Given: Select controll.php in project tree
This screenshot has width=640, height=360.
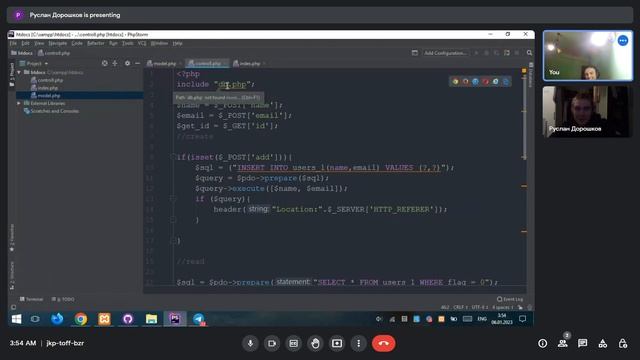Looking at the screenshot, I should click(x=50, y=80).
